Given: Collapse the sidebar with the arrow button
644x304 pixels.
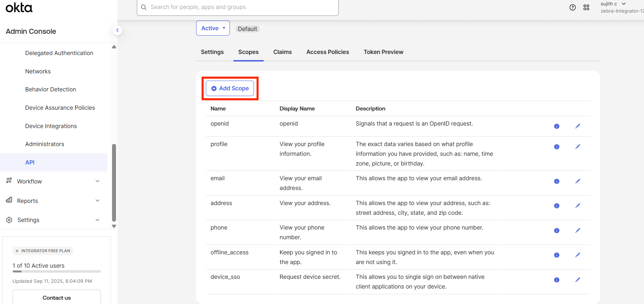Looking at the screenshot, I should pyautogui.click(x=117, y=31).
